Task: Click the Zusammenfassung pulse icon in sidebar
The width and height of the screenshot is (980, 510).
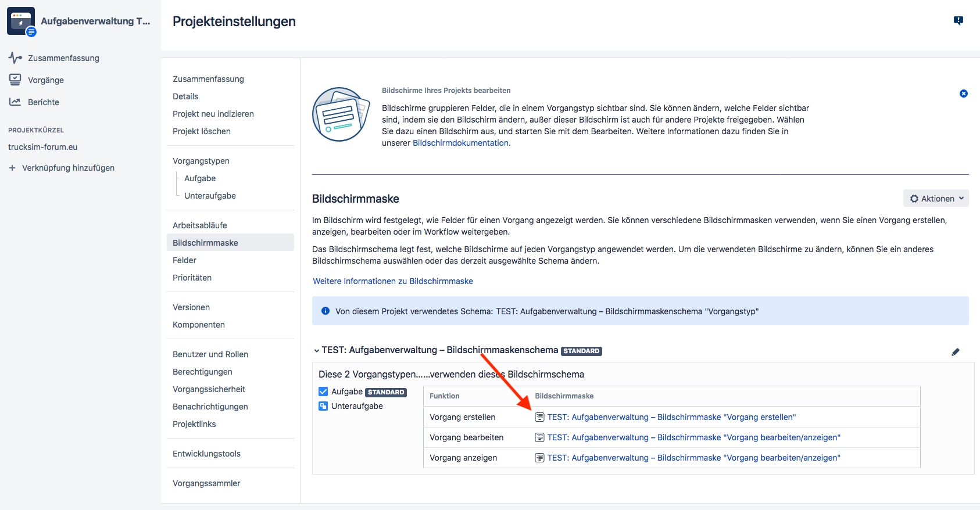Action: point(15,58)
